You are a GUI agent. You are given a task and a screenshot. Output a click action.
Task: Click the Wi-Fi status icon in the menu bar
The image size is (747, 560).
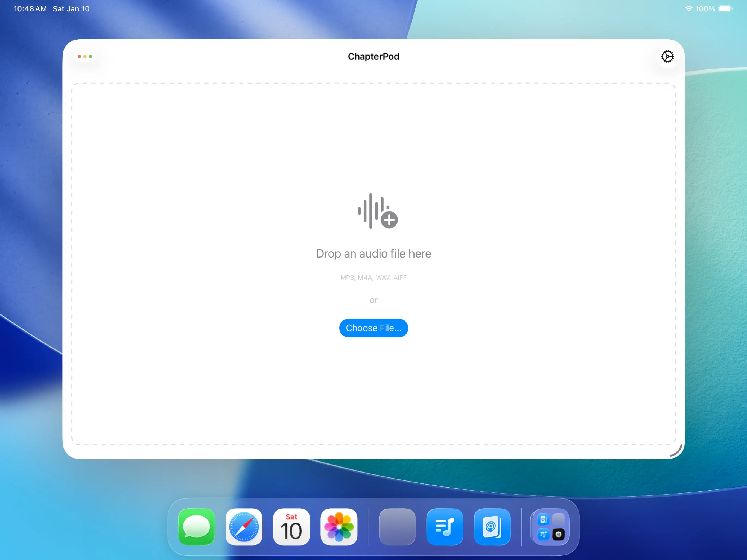pyautogui.click(x=689, y=8)
